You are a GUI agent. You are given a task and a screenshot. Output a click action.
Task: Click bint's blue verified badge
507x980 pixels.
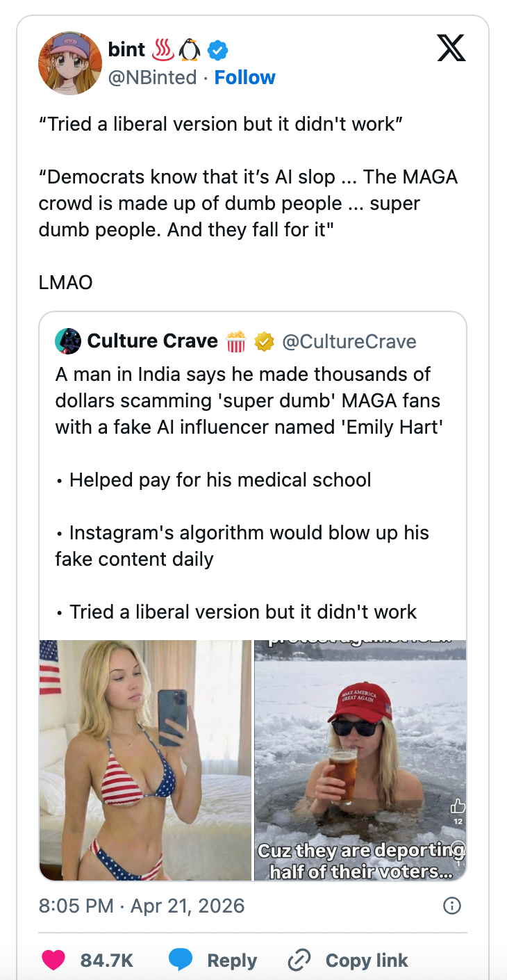pos(218,50)
